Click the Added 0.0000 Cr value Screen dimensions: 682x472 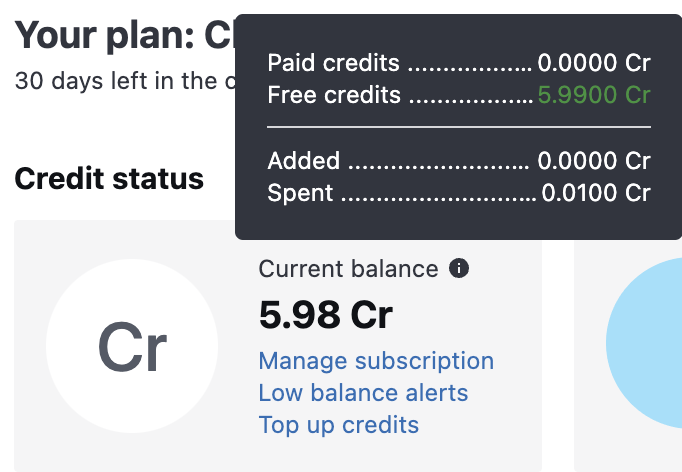(594, 161)
